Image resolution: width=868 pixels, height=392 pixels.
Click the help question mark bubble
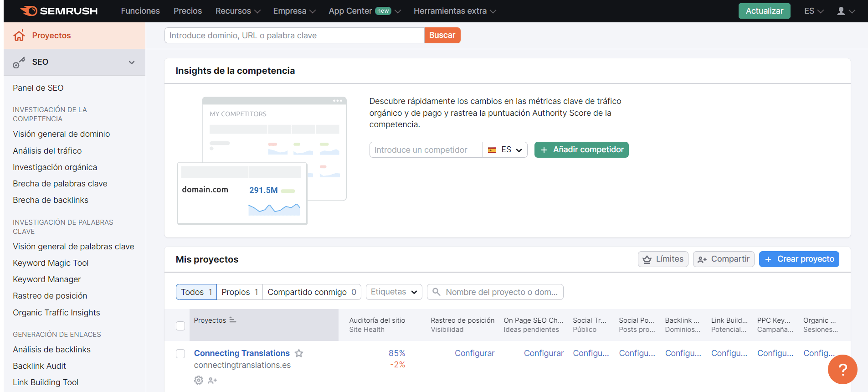(x=842, y=370)
